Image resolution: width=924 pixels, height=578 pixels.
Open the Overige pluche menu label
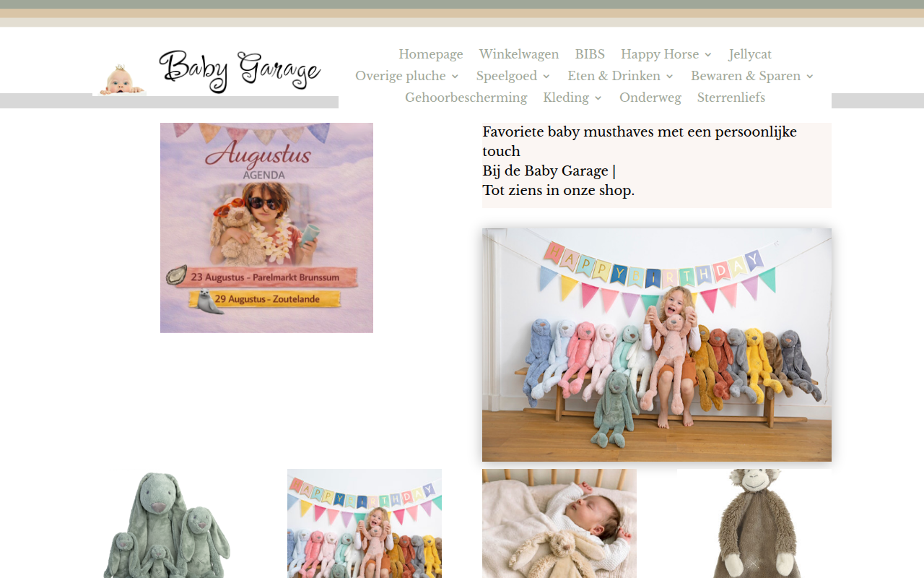click(401, 76)
